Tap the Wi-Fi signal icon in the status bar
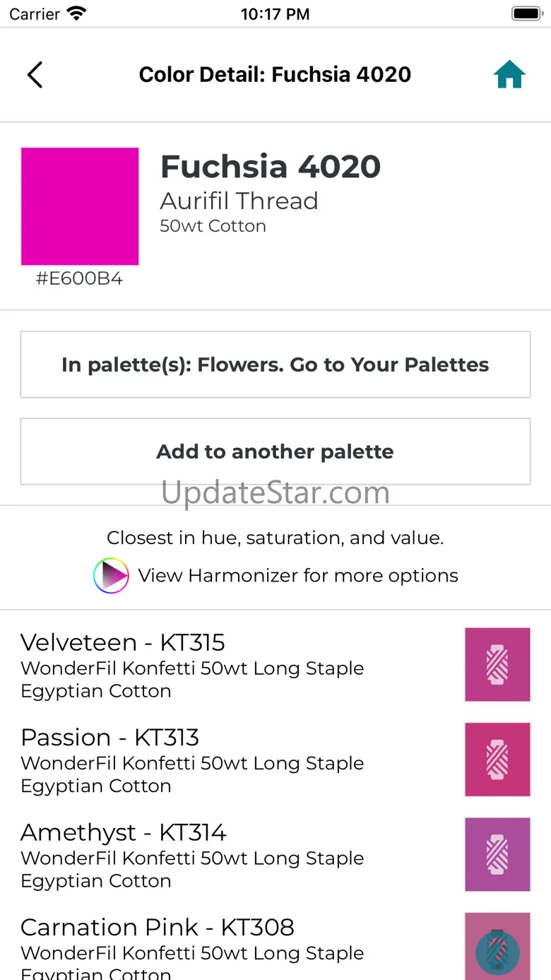Screen dimensions: 551x980 [76, 14]
